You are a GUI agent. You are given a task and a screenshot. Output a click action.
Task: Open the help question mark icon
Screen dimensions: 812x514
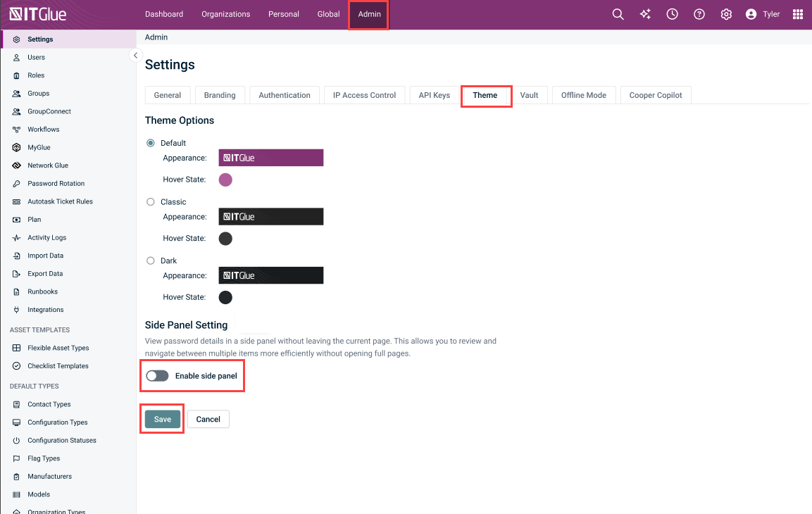click(x=699, y=14)
